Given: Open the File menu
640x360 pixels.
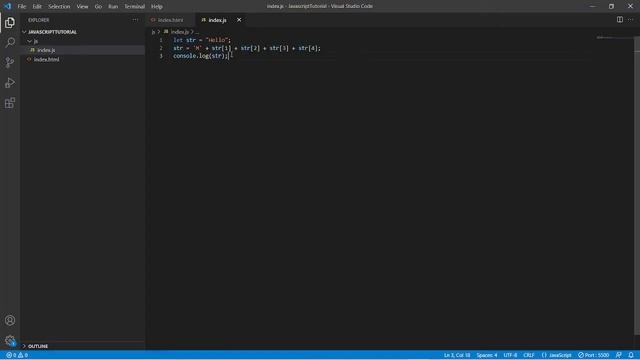Looking at the screenshot, I should pos(22,7).
